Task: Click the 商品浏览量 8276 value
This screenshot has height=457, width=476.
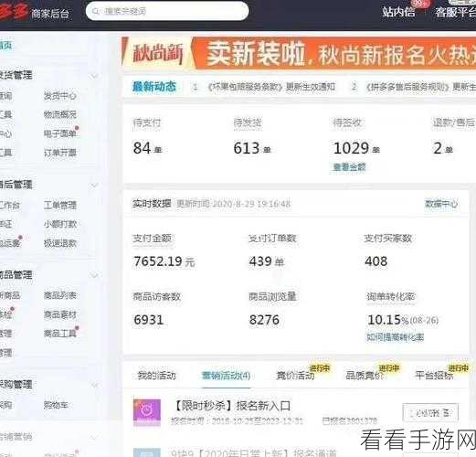Action: [x=264, y=320]
